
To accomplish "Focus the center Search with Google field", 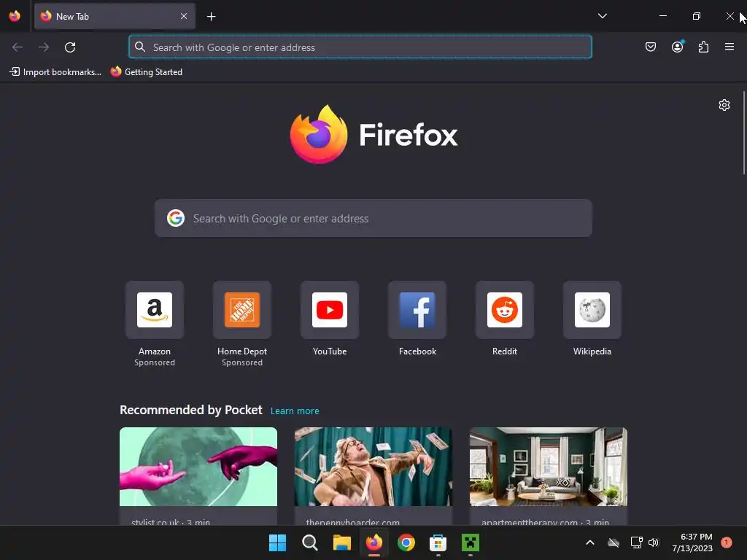I will (x=373, y=218).
